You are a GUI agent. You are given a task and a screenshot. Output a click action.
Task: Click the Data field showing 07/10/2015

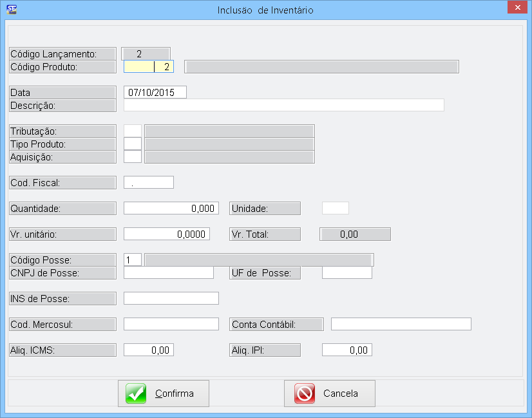point(155,92)
